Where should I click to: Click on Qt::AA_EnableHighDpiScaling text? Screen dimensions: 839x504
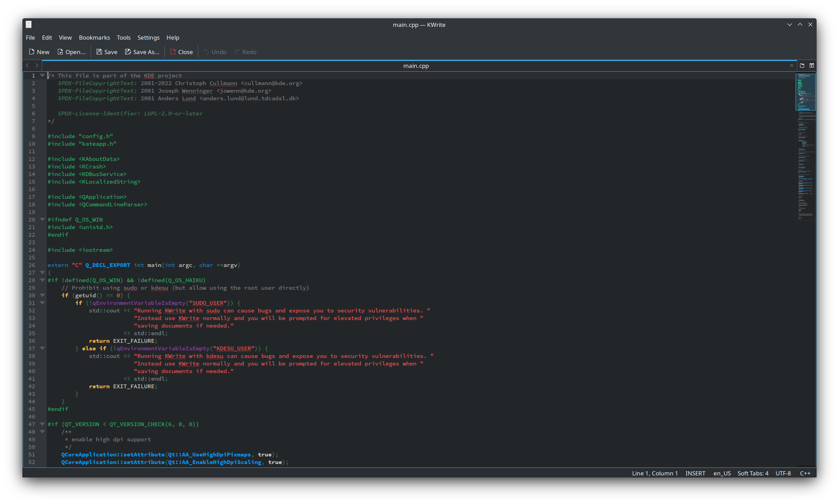[215, 462]
